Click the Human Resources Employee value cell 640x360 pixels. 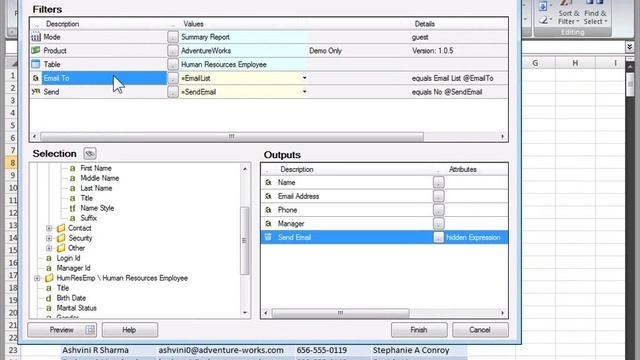pos(244,64)
